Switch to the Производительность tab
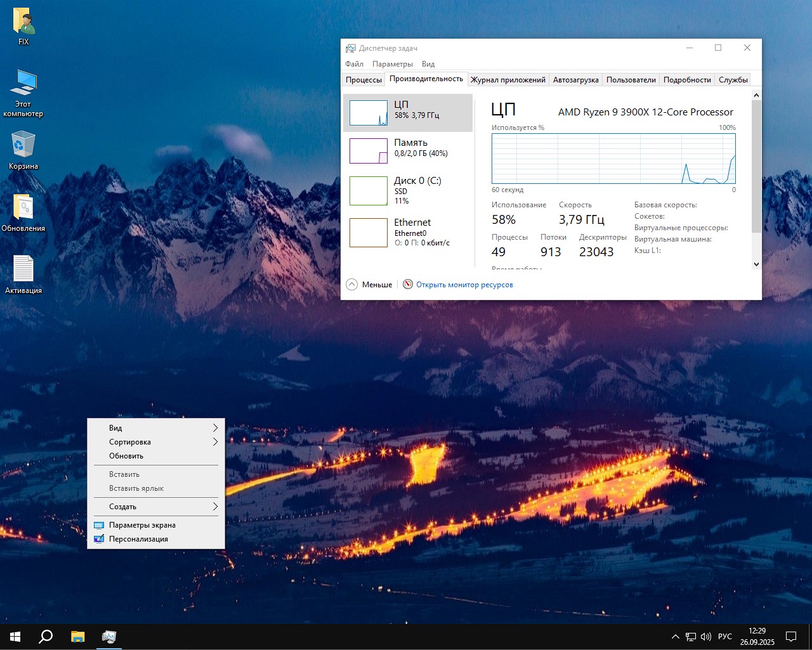The height and width of the screenshot is (650, 812). coord(426,79)
